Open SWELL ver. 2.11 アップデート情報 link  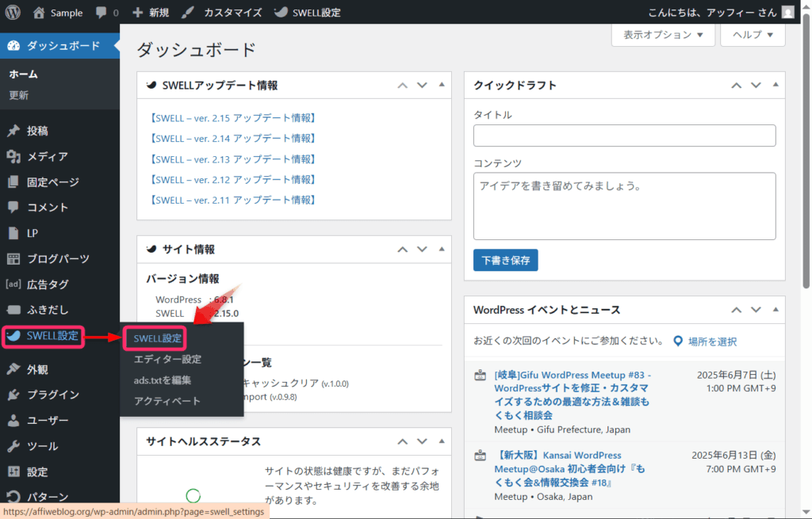232,200
